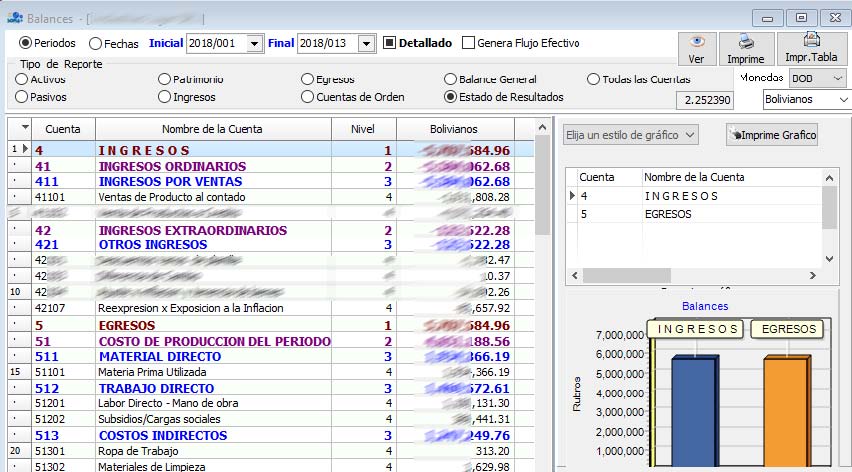
Task: Click the Ver eye icon button
Action: (697, 49)
